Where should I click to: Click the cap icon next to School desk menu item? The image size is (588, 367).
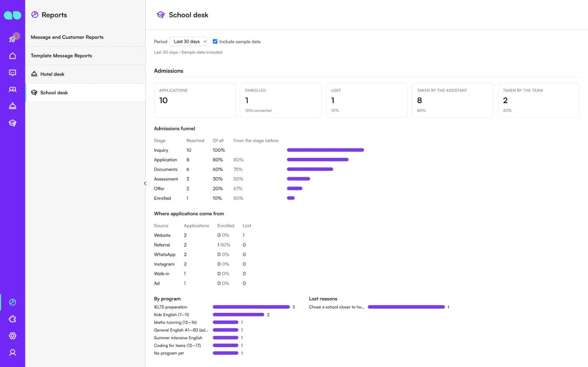(x=34, y=93)
